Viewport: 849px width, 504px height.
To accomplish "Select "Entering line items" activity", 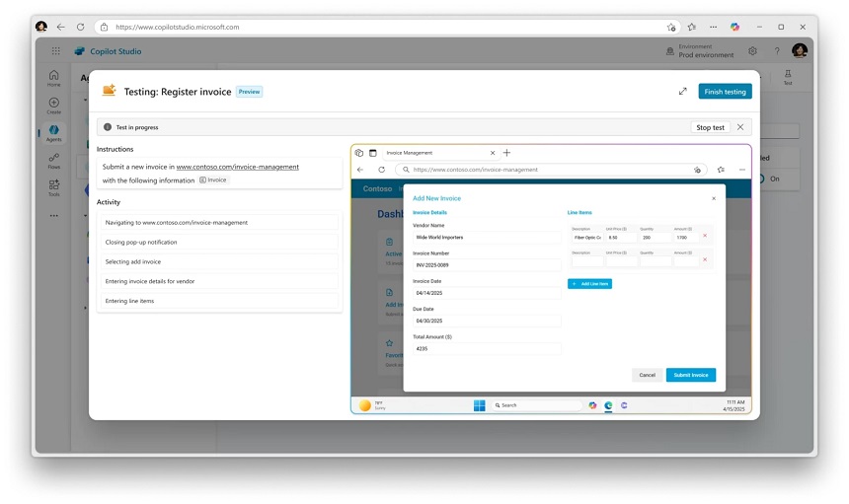I will coord(219,301).
